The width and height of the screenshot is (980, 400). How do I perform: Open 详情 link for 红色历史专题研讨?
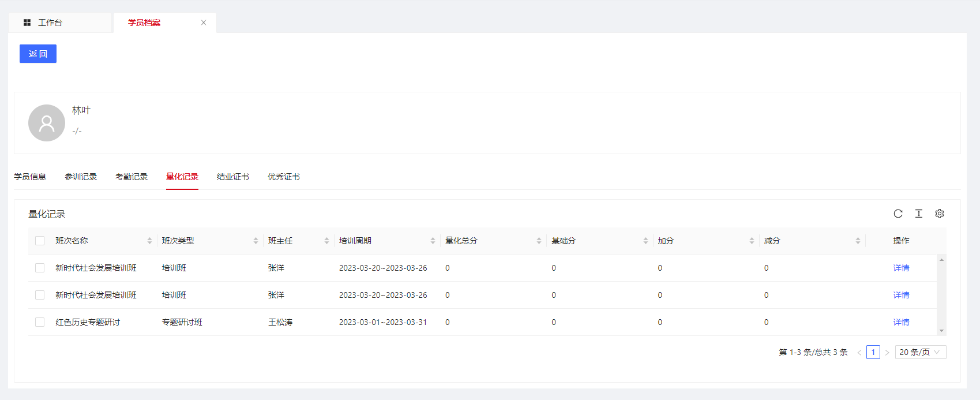[x=901, y=322]
